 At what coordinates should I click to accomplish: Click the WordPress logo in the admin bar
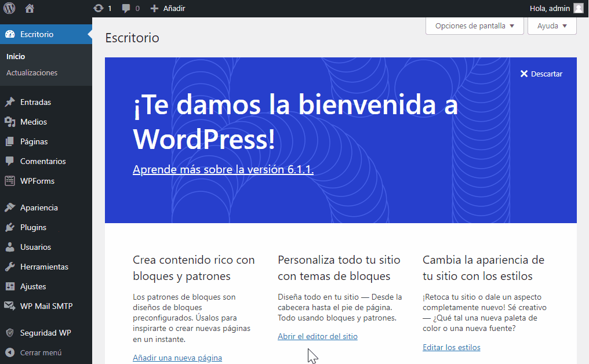point(9,8)
